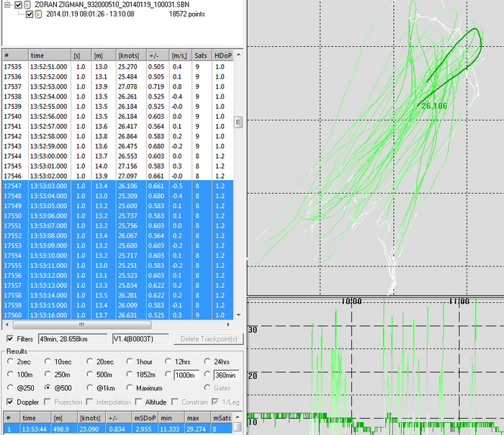The width and height of the screenshot is (504, 435).
Task: Select the Maximum results option
Action: click(x=130, y=387)
